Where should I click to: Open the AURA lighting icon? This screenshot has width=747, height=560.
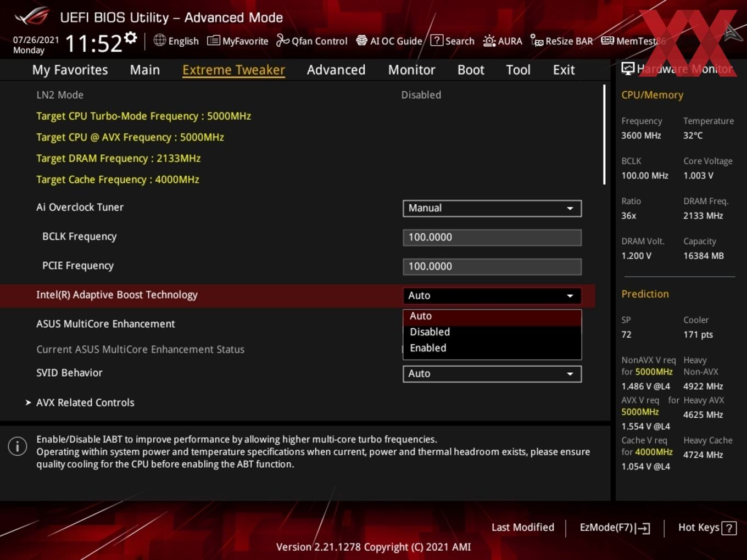click(489, 41)
